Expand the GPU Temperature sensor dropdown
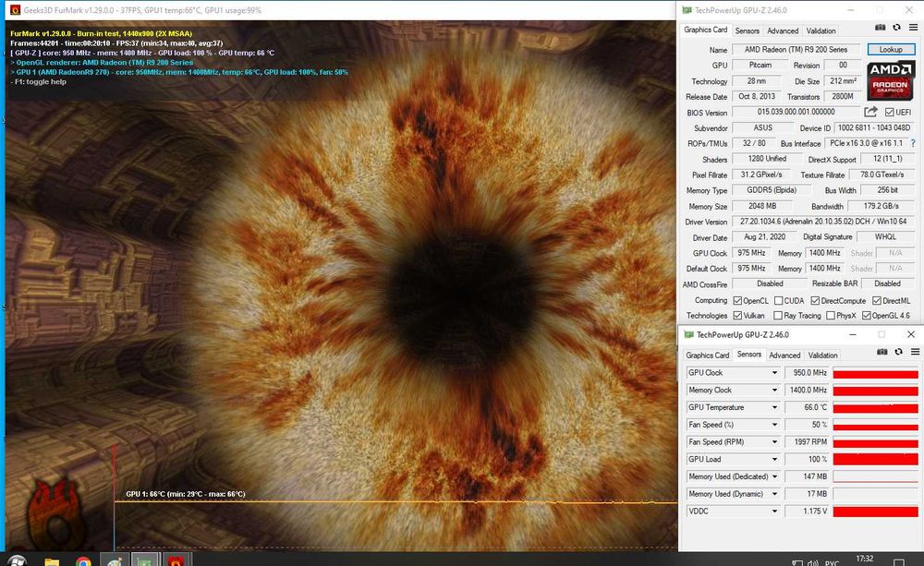The width and height of the screenshot is (924, 566). point(774,407)
